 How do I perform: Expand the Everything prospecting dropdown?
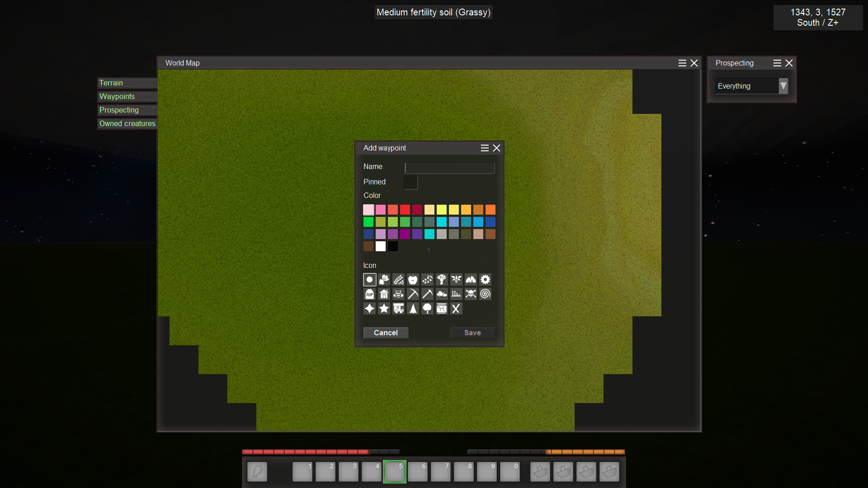[783, 86]
